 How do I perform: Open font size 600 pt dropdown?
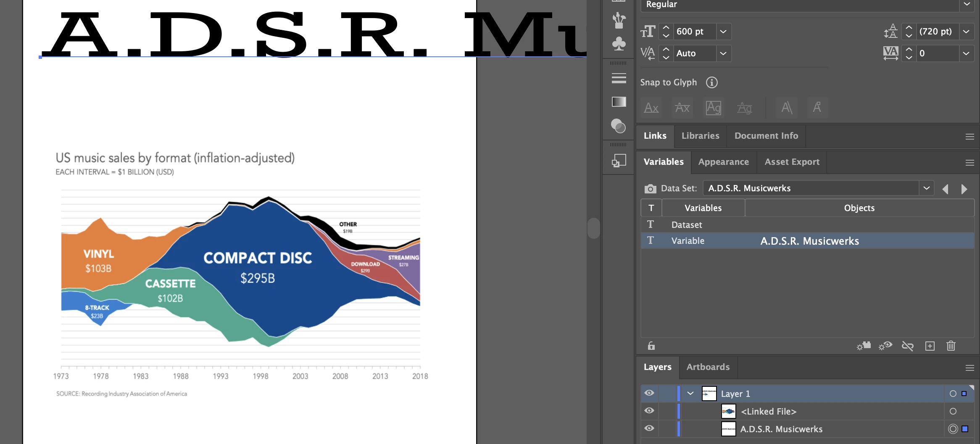[x=723, y=32]
